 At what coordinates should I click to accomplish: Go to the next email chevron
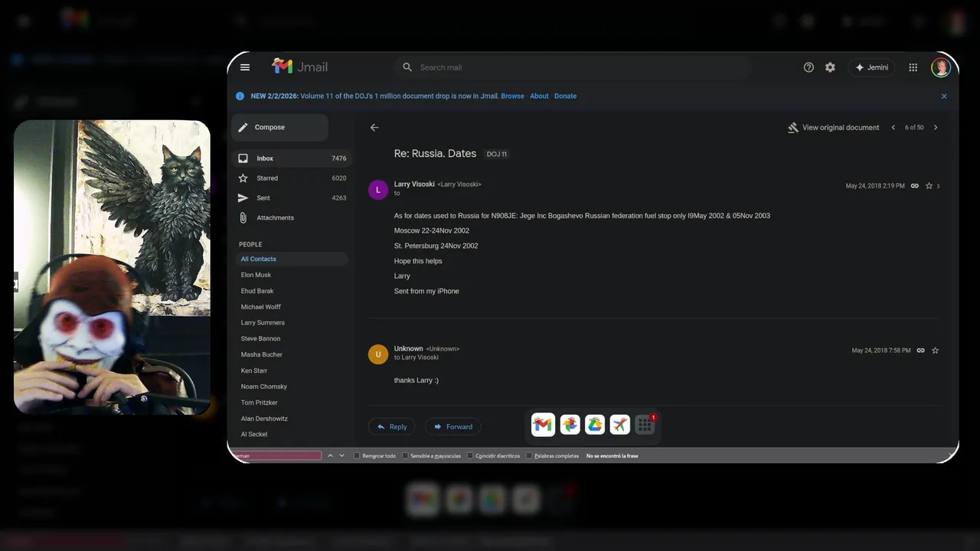[x=936, y=128]
